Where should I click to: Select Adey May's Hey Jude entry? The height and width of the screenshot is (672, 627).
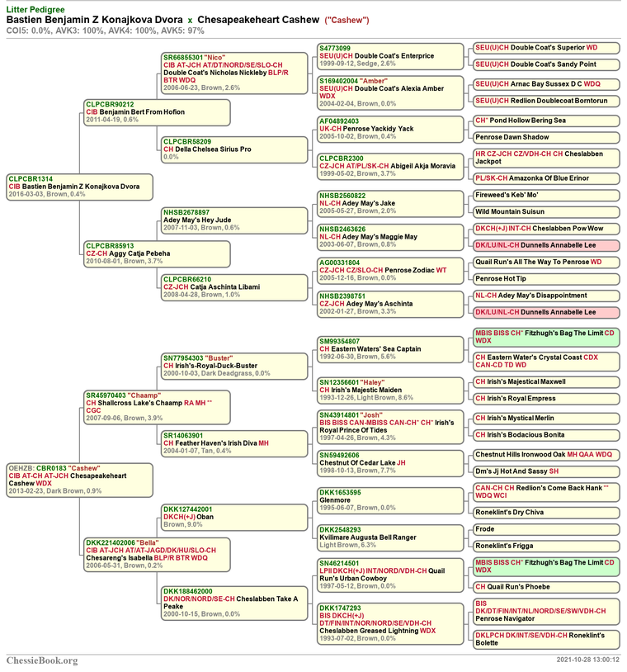[234, 220]
